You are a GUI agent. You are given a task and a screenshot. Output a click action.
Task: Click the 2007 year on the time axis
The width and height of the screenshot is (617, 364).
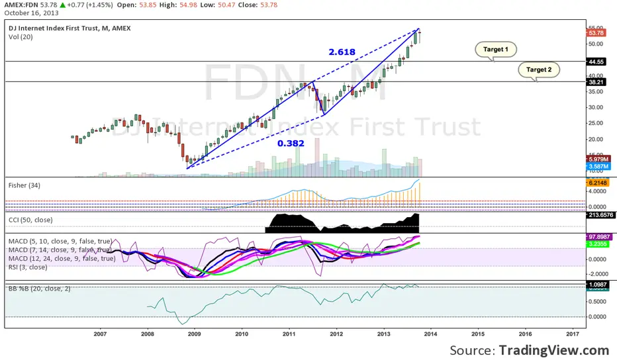click(x=100, y=334)
